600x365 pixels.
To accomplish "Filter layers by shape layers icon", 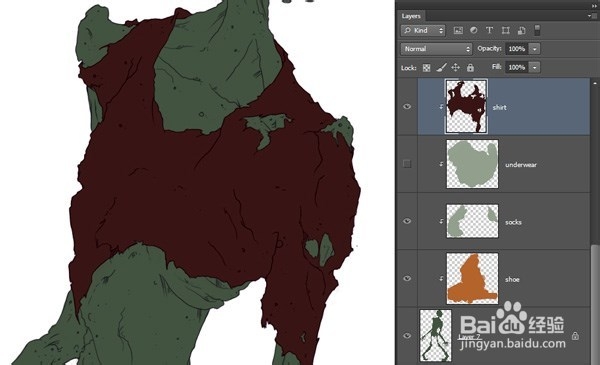I will point(505,30).
